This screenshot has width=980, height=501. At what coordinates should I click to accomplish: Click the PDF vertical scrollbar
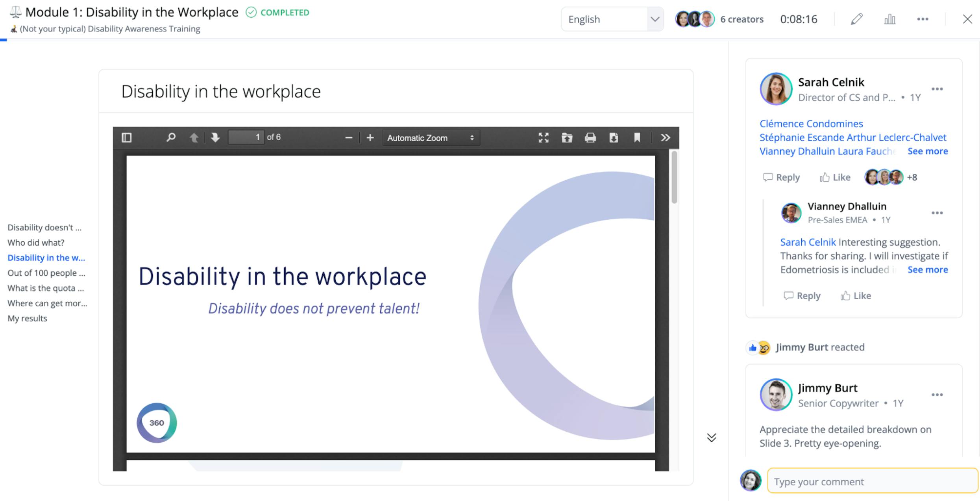pyautogui.click(x=674, y=177)
